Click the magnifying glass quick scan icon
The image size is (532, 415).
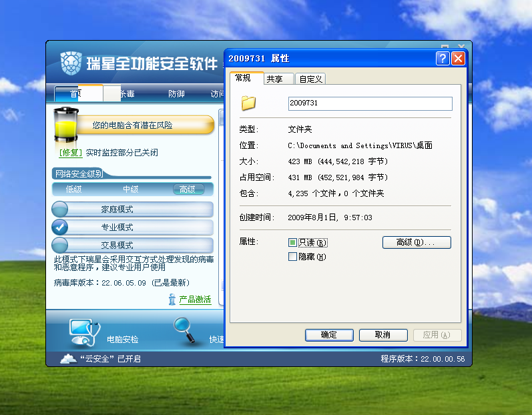coord(184,330)
